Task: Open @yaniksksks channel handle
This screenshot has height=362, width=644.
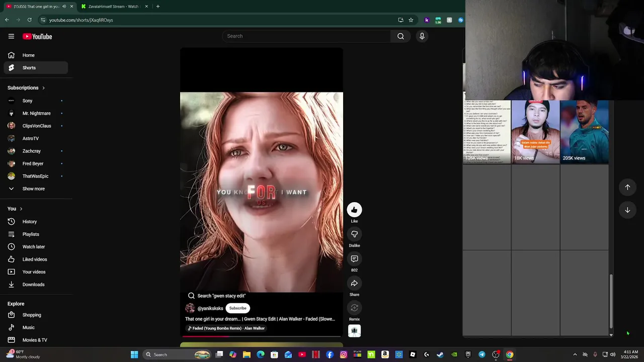Action: 210,308
